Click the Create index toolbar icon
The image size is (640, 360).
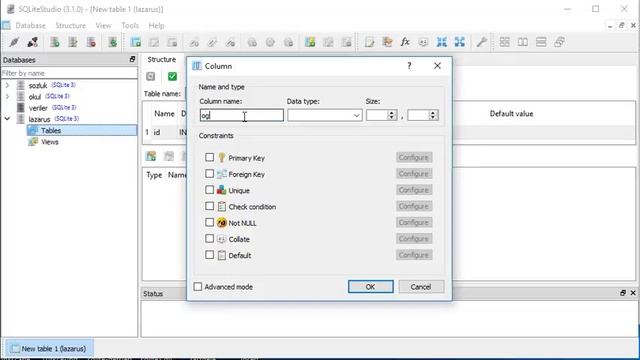coord(194,42)
